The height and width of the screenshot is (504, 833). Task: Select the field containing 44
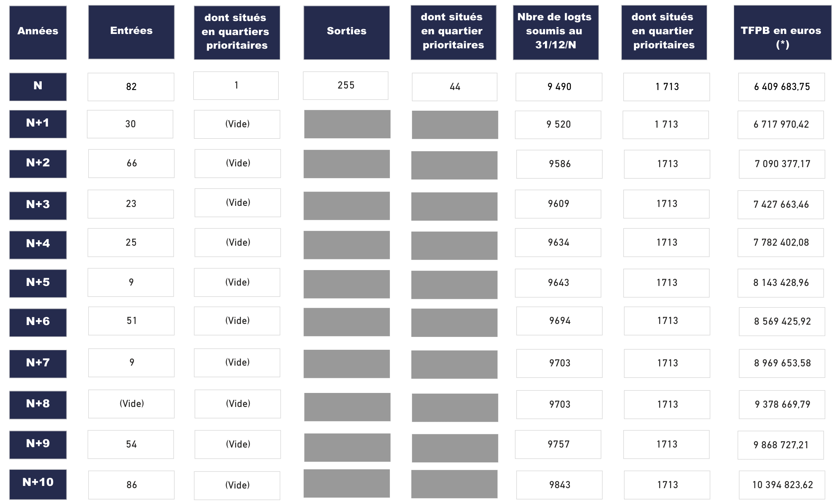click(455, 87)
